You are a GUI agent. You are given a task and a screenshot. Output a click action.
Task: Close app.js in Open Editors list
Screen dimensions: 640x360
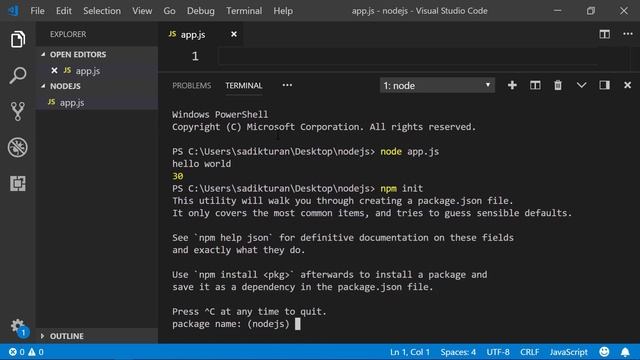54,71
